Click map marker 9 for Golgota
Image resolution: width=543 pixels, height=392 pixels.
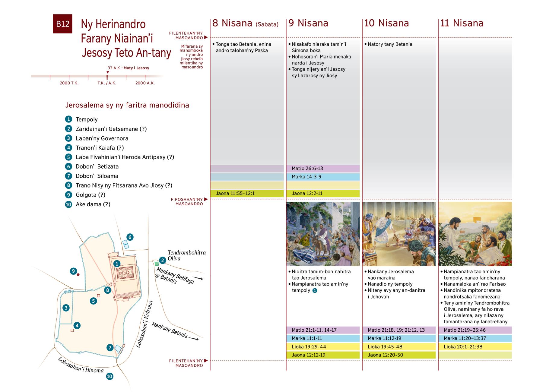click(73, 271)
